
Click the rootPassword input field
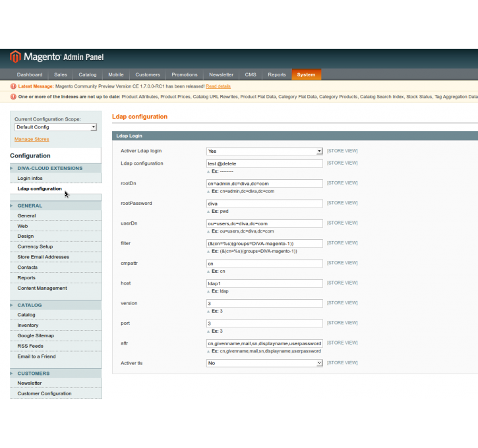264,204
